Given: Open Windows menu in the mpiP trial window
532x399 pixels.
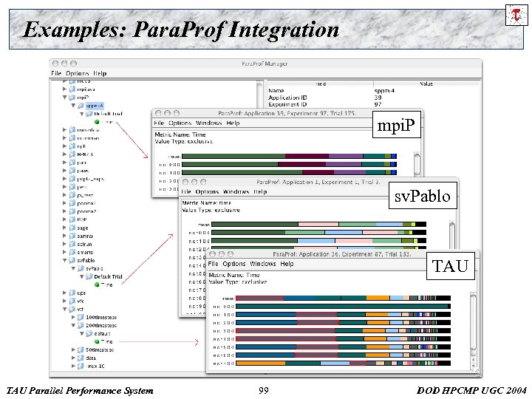Looking at the screenshot, I should (208, 123).
